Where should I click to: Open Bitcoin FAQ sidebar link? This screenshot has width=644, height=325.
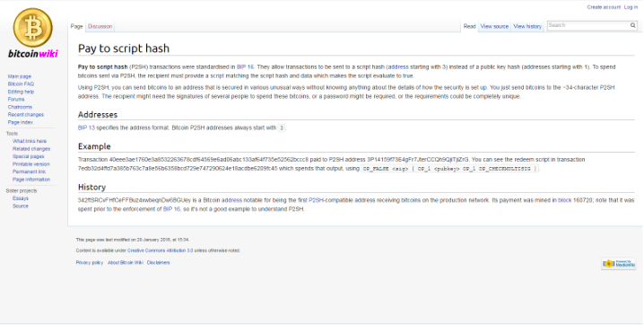(21, 83)
